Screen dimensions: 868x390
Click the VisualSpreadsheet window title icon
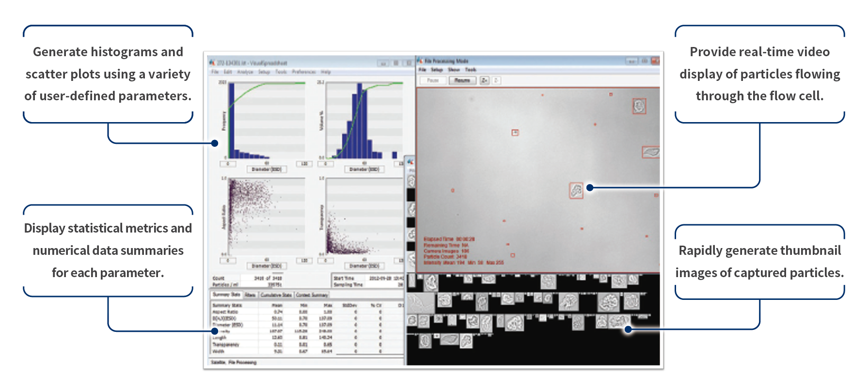pos(212,62)
